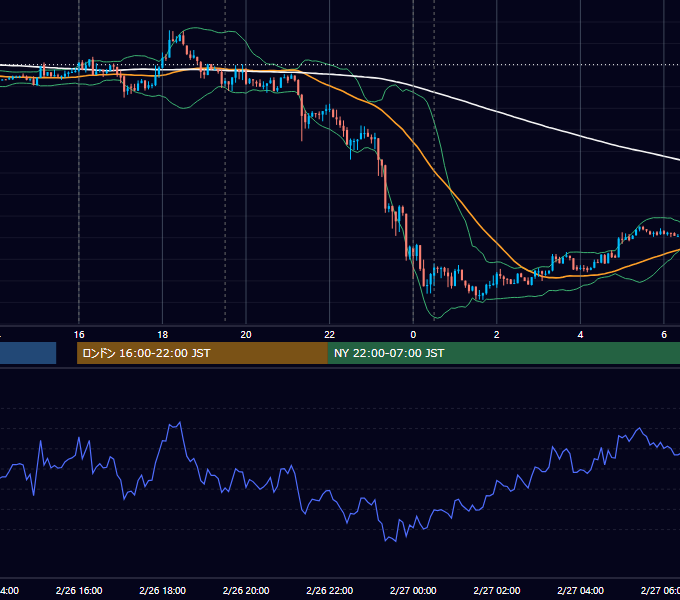680x600 pixels.
Task: Click the 6 hour label on price chart axis
Action: pos(664,335)
